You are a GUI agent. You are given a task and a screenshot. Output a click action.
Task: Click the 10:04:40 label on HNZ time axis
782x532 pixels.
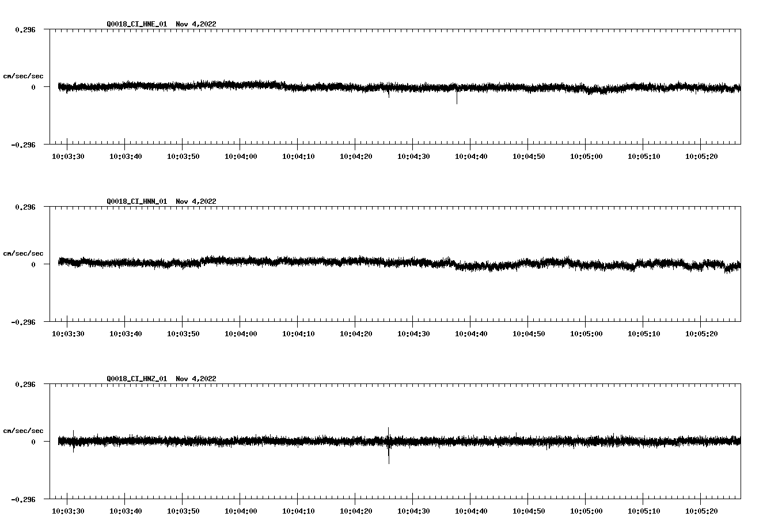click(470, 511)
